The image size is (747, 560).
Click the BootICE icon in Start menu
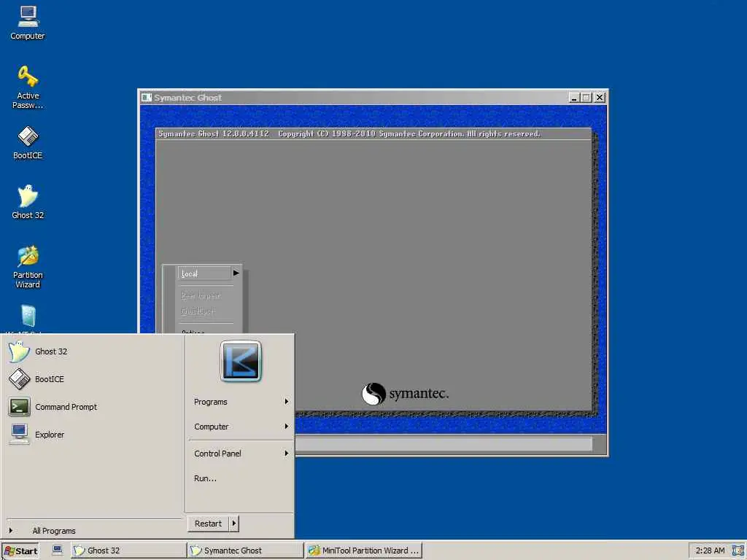tap(19, 379)
